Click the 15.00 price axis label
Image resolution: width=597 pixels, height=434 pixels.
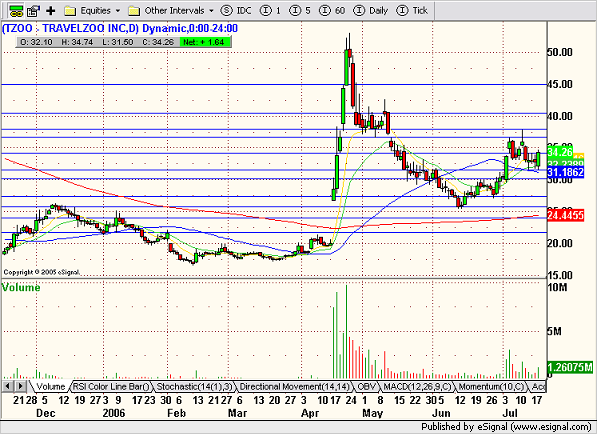(560, 275)
